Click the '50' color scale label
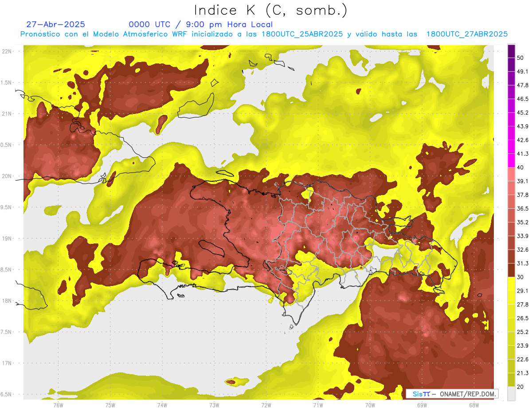Viewport: 532px width, 411px height. pyautogui.click(x=521, y=58)
